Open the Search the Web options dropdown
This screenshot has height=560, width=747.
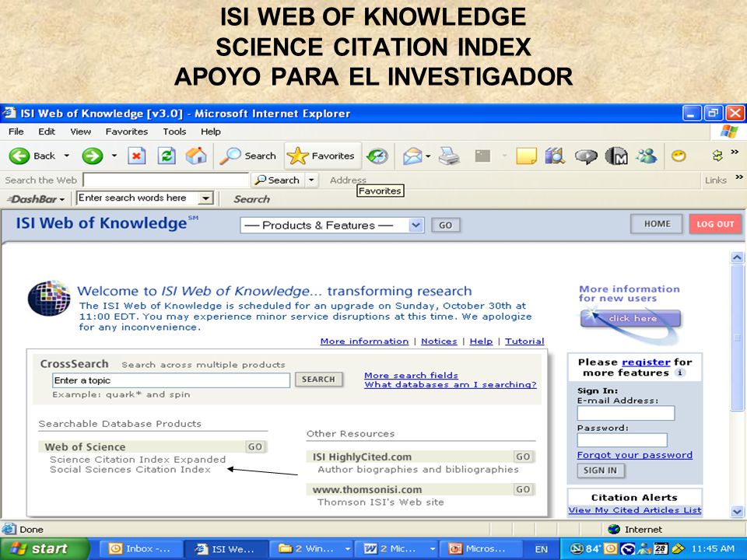pyautogui.click(x=311, y=180)
